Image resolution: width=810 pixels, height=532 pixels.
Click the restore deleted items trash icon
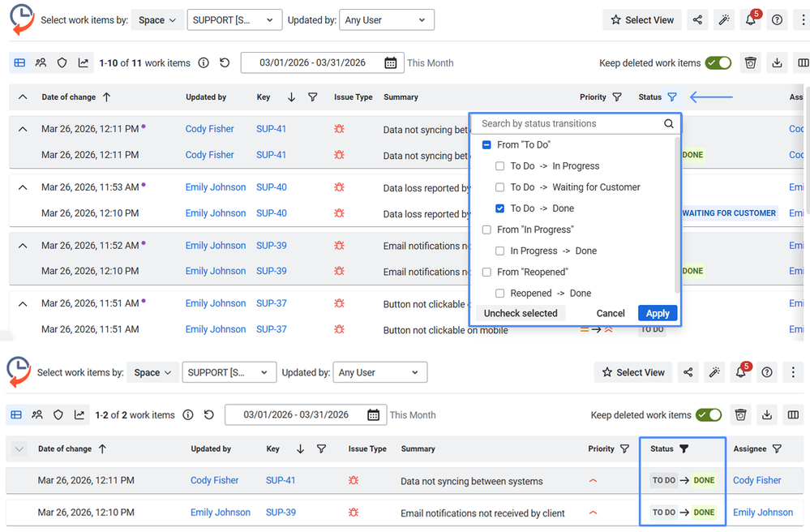tap(750, 62)
